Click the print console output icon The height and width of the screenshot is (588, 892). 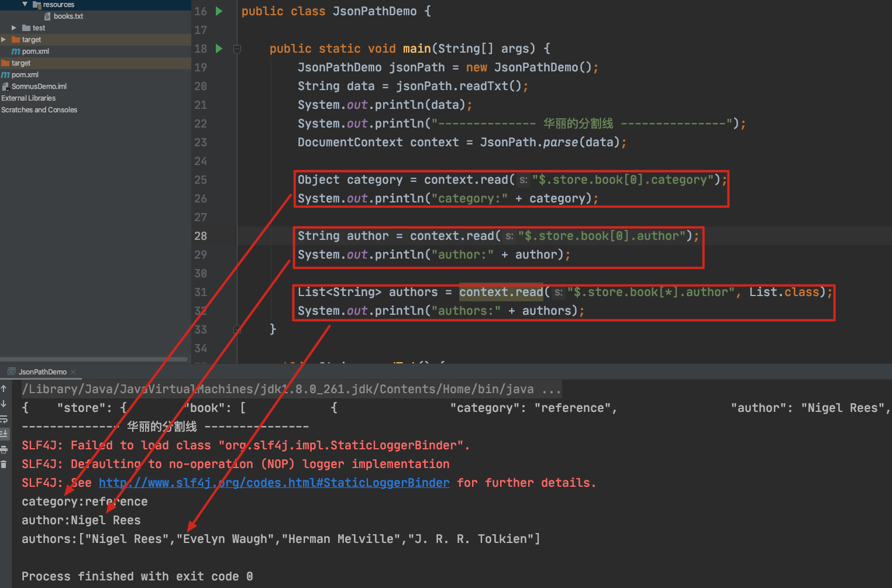click(4, 449)
